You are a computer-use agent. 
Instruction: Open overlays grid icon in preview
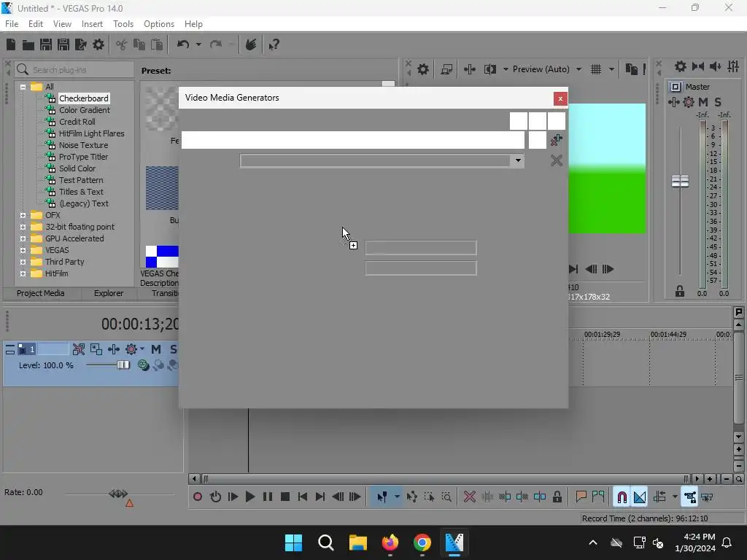[x=596, y=69]
